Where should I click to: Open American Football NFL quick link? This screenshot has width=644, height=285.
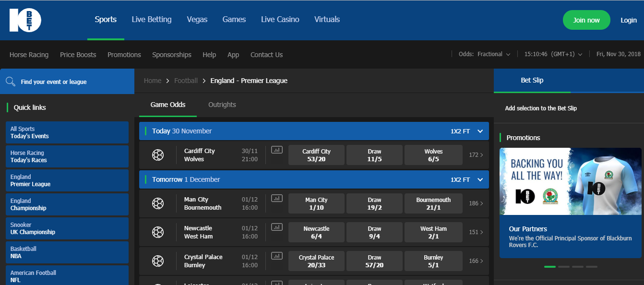point(67,275)
